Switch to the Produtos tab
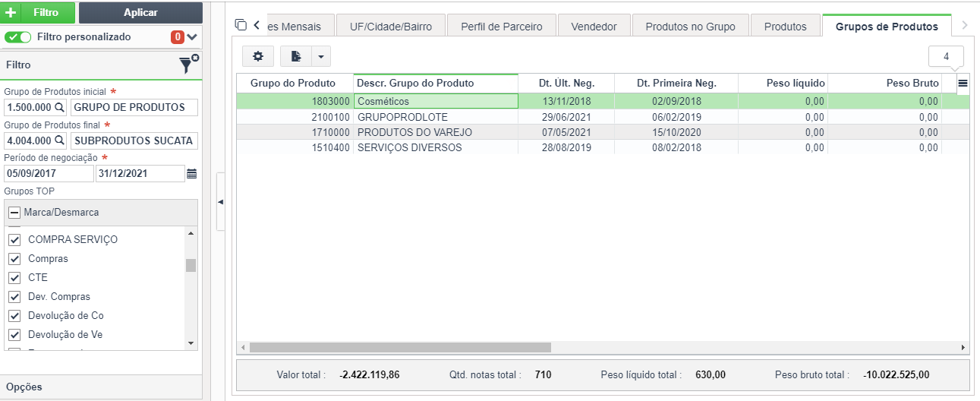 tap(785, 27)
